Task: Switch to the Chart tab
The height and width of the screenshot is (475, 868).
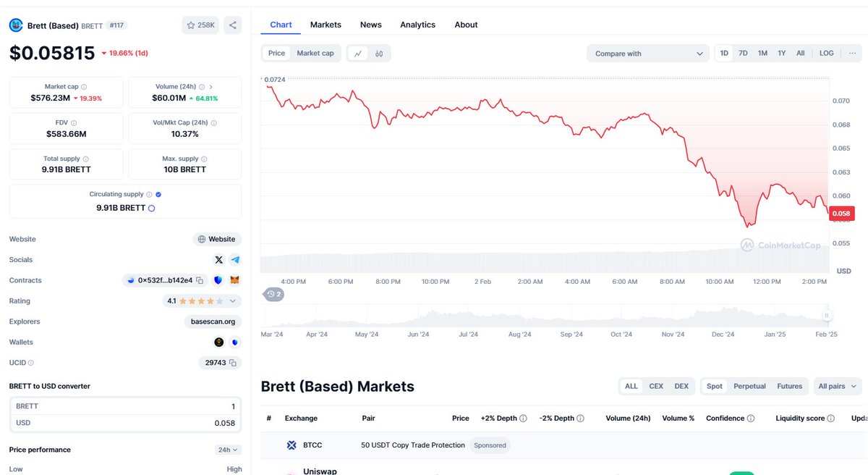Action: pyautogui.click(x=281, y=25)
